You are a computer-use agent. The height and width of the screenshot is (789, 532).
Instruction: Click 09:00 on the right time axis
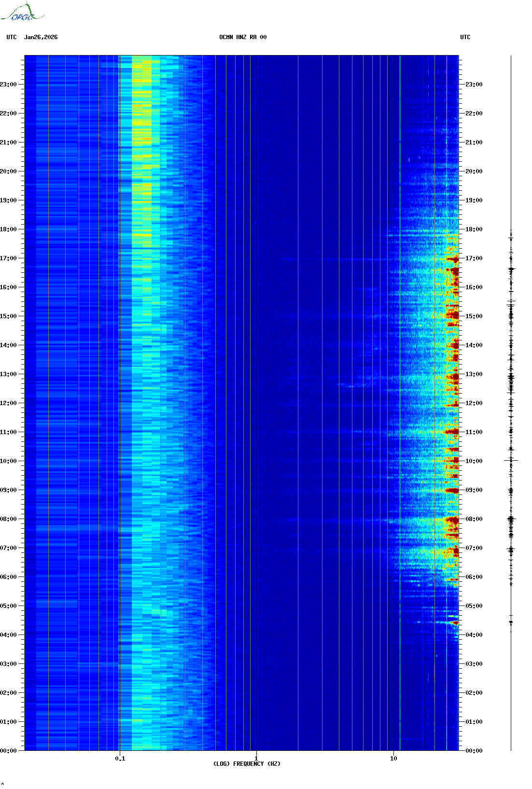474,490
